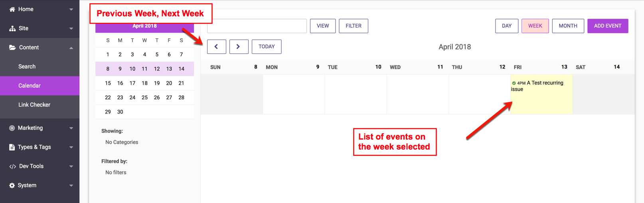Open the 4PM test recurring issue event

point(537,86)
